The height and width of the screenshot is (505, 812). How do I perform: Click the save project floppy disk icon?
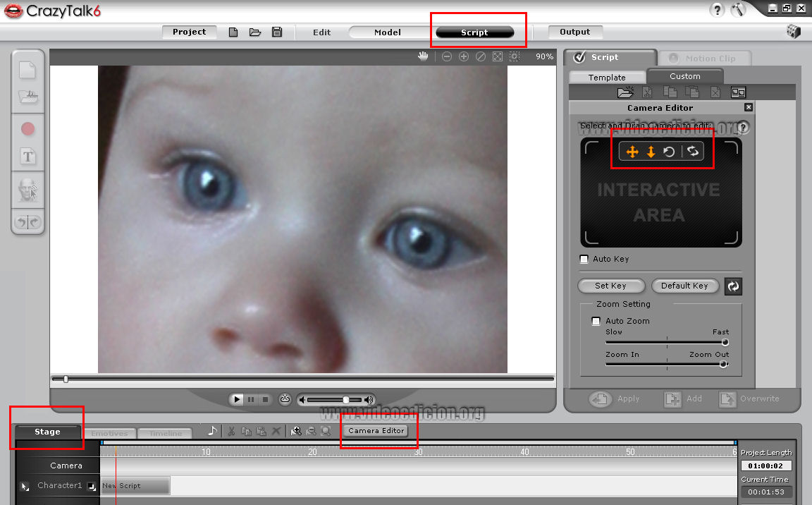(277, 32)
